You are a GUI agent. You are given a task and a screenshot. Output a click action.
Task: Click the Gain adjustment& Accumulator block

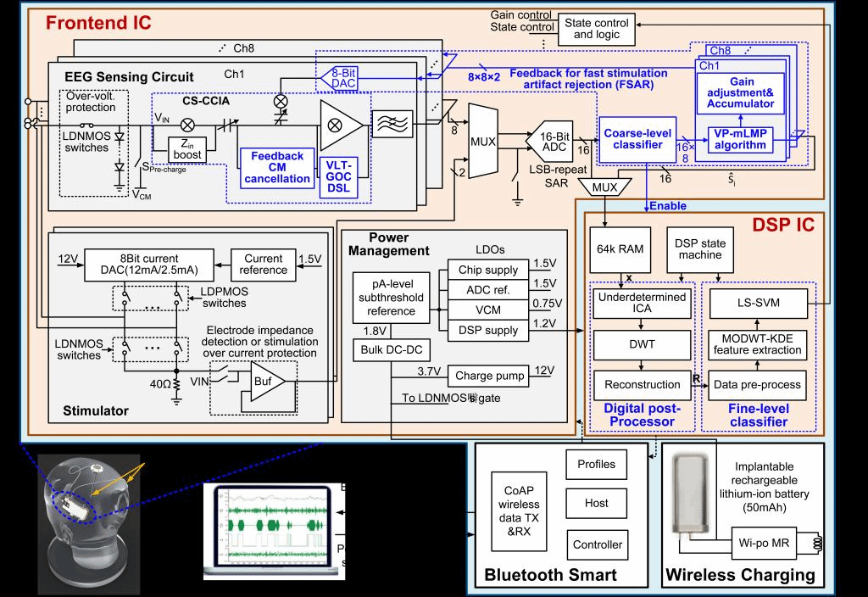740,93
